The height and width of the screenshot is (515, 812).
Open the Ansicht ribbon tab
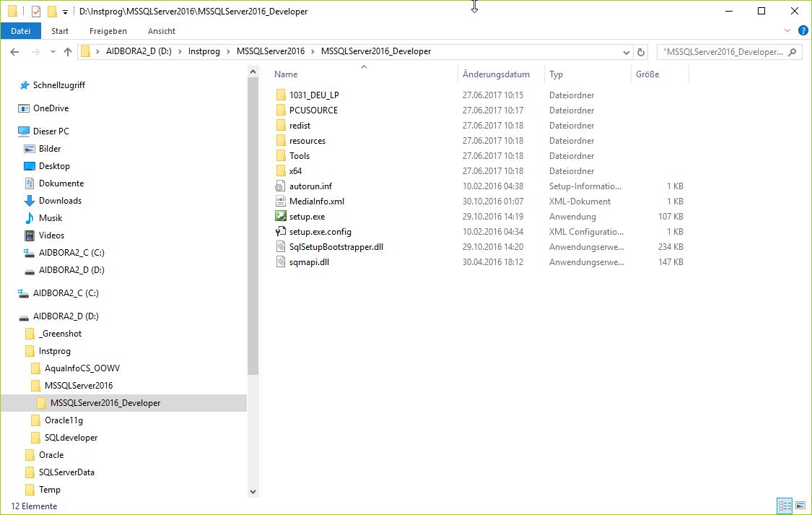[162, 31]
